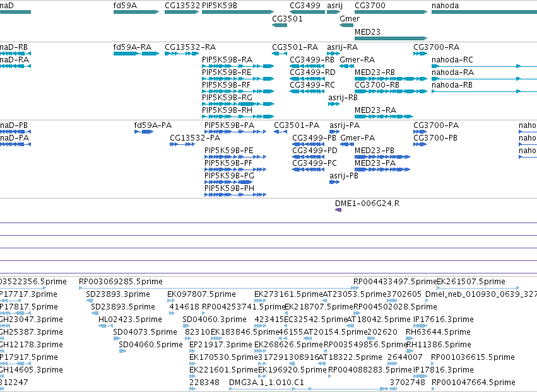Image resolution: width=537 pixels, height=392 pixels.
Task: Click the PIP5K59B-RH transcript label
Action: 227,110
